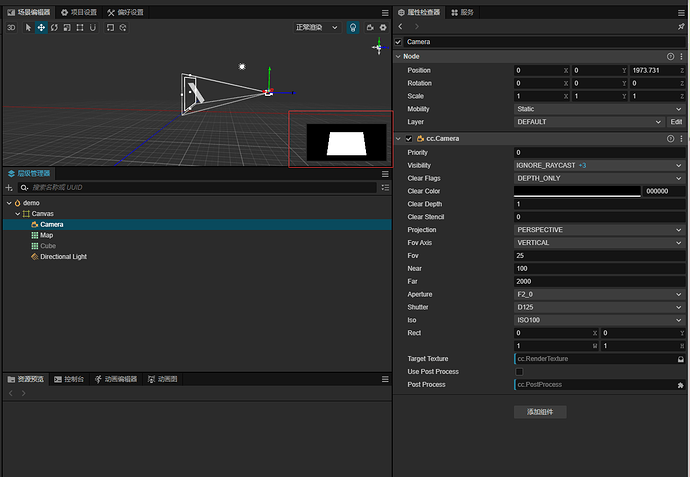This screenshot has height=477, width=690.
Task: Click the 3D view mode button
Action: point(12,28)
